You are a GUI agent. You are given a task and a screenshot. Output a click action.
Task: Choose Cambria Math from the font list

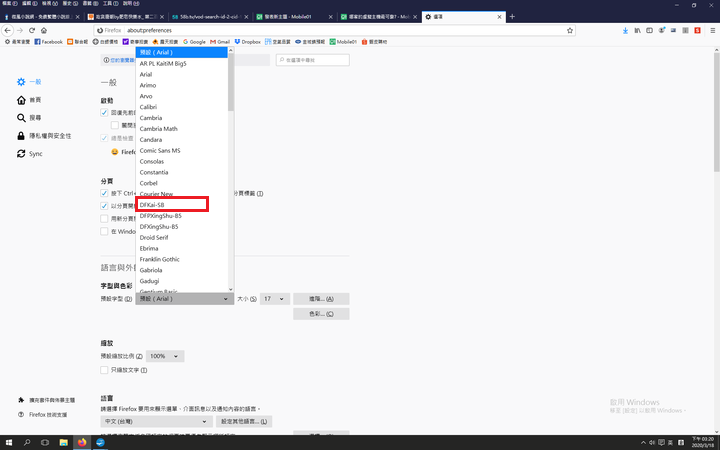(x=182, y=129)
